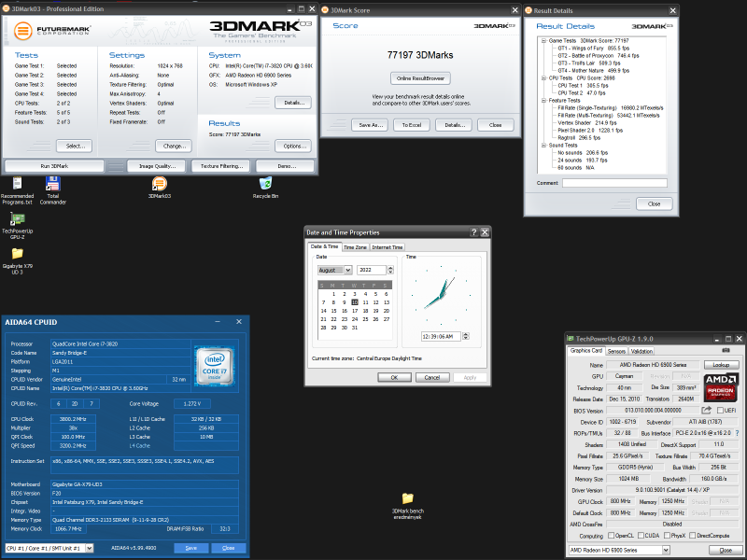Click the 3DMark Score window title icon
The height and width of the screenshot is (560, 747).
pyautogui.click(x=325, y=10)
